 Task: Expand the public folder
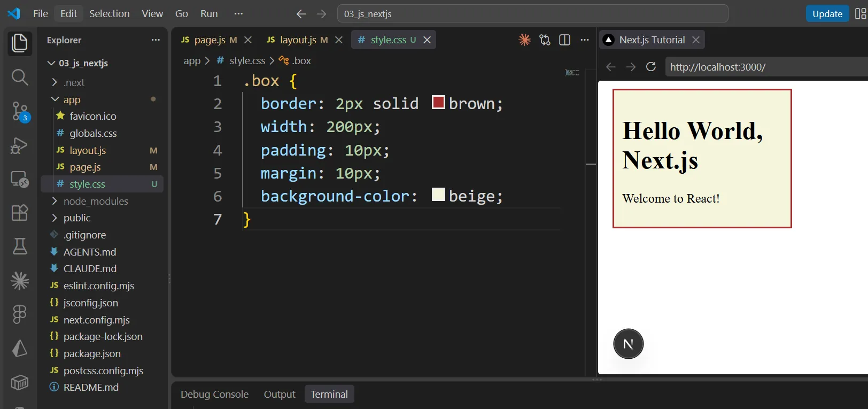(x=55, y=218)
